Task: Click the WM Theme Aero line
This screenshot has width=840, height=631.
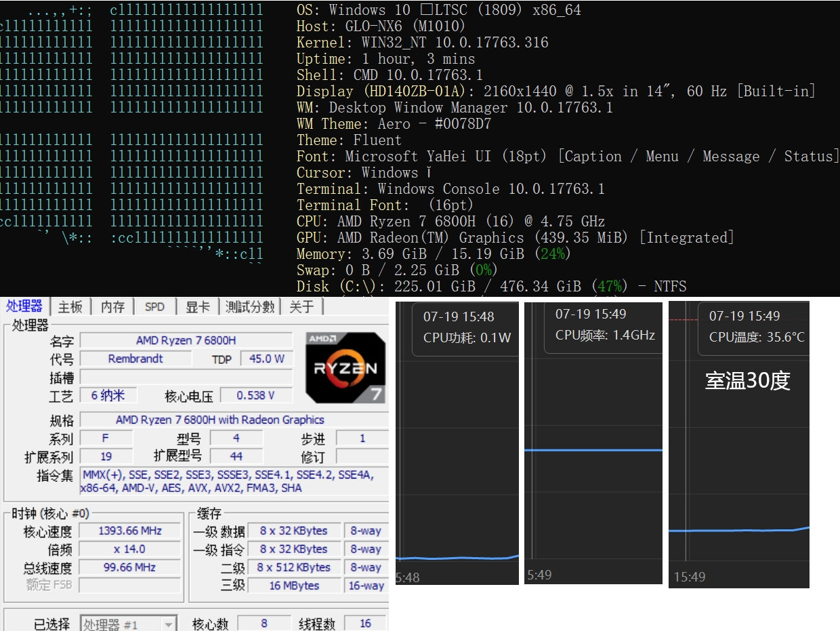Action: (394, 124)
